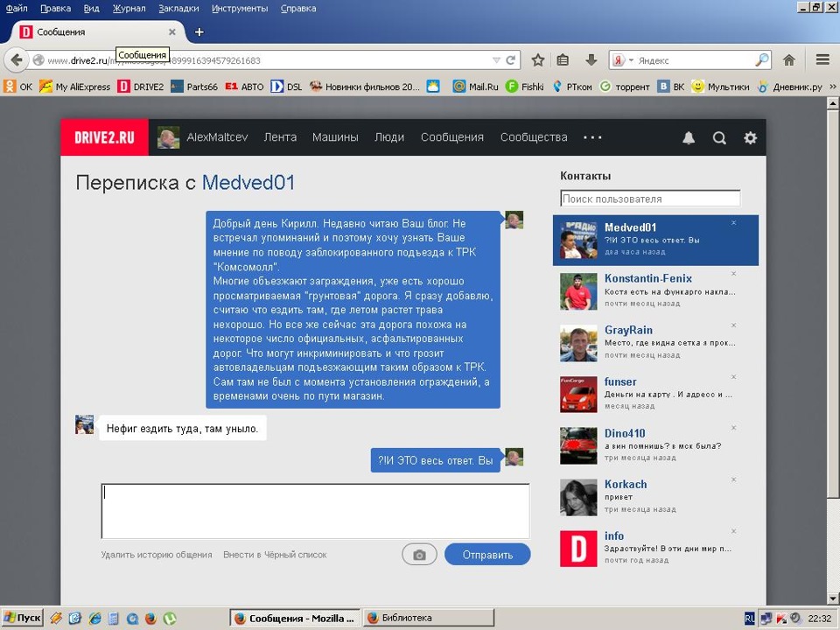Open the My AliExpress bookmark
The height and width of the screenshot is (630, 840).
tap(75, 87)
